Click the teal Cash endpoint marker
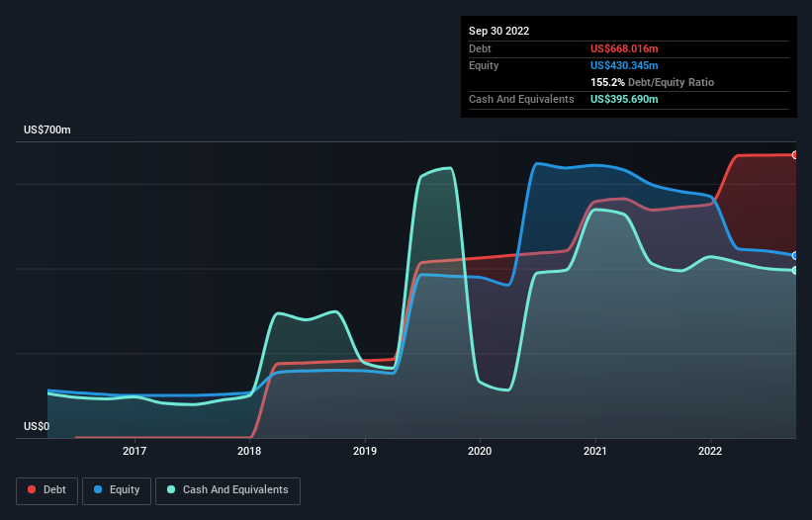 point(795,270)
